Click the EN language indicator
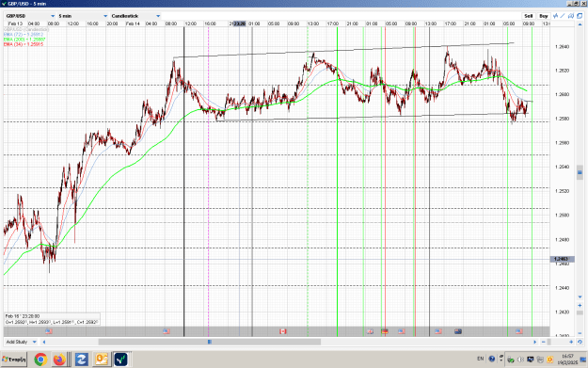This screenshot has height=368, width=588. pos(481,359)
